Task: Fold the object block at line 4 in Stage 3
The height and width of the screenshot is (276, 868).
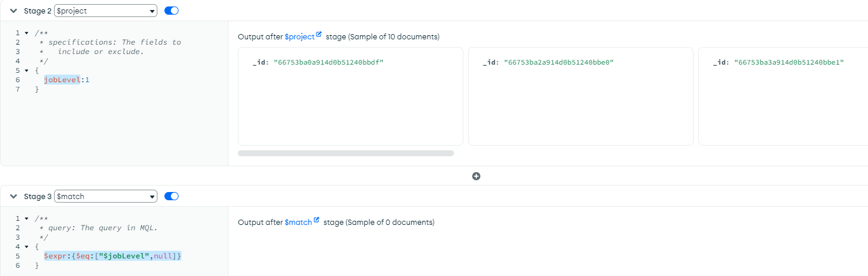Action: pyautogui.click(x=26, y=247)
